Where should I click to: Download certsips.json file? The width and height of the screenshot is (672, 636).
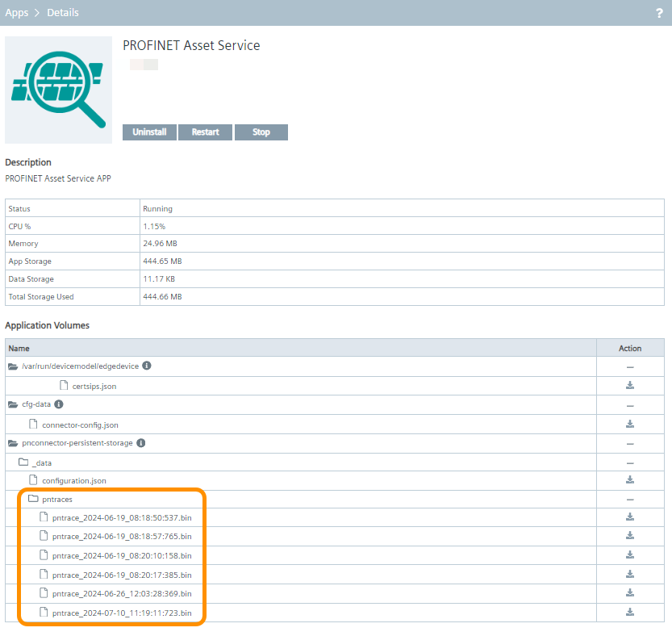(x=629, y=386)
